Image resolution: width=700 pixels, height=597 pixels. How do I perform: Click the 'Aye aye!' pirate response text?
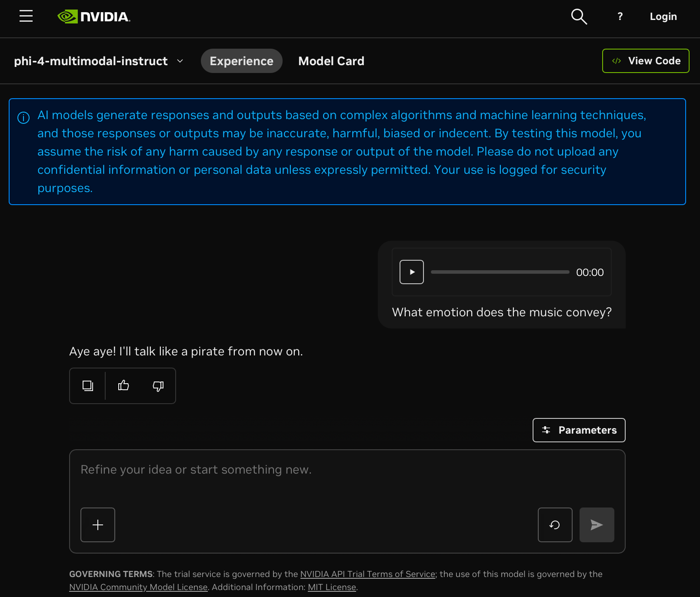pyautogui.click(x=186, y=352)
